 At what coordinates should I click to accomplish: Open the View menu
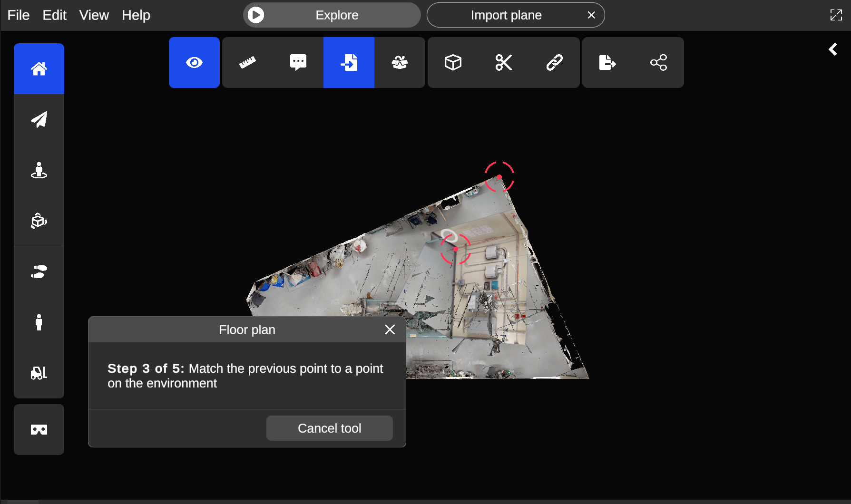pyautogui.click(x=94, y=15)
